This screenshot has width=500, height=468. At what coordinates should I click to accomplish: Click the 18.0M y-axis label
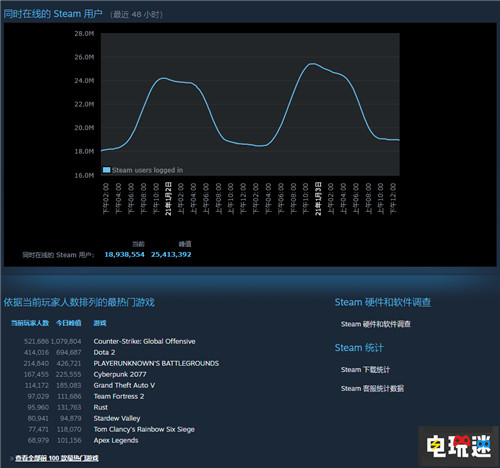click(84, 152)
